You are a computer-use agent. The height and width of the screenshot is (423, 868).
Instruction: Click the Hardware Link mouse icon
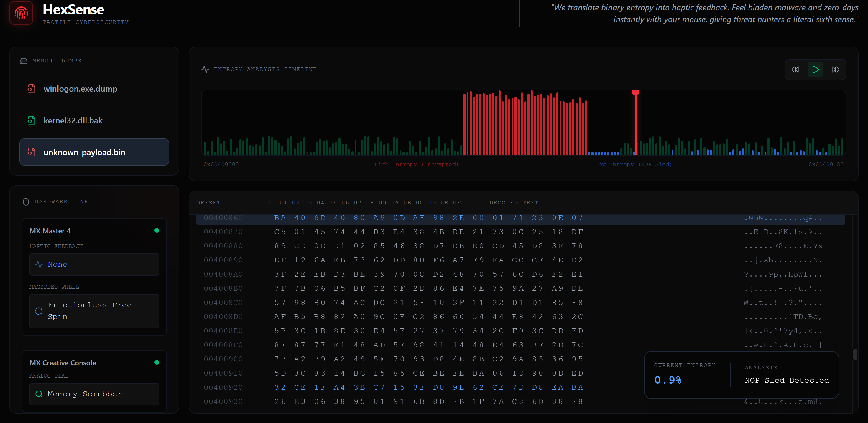(x=26, y=201)
